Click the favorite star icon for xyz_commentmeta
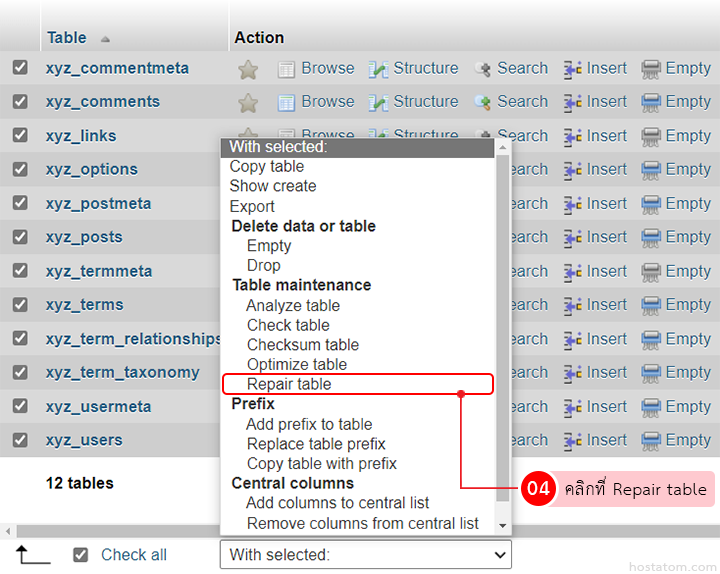 (x=248, y=69)
